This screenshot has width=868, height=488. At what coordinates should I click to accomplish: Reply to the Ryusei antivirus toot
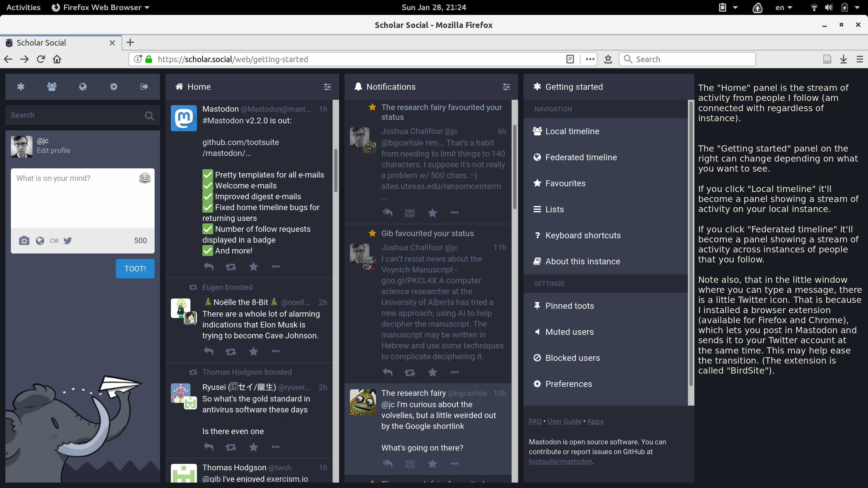tap(209, 447)
